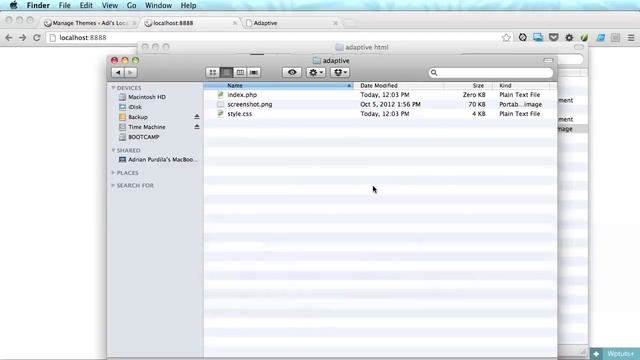Open the Dropbox toolbar dropdown

[340, 72]
